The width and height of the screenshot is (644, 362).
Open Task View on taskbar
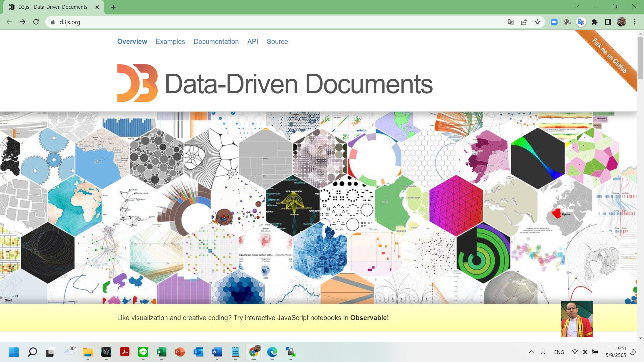[50, 352]
